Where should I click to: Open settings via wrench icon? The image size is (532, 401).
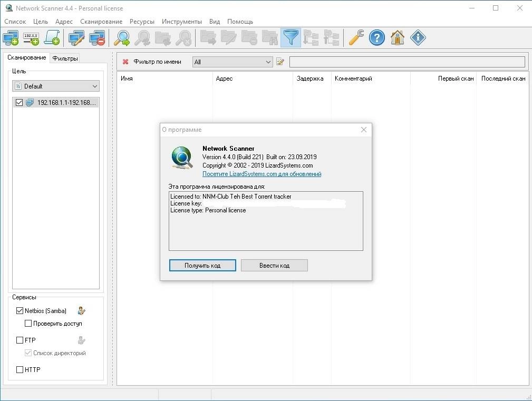click(356, 37)
